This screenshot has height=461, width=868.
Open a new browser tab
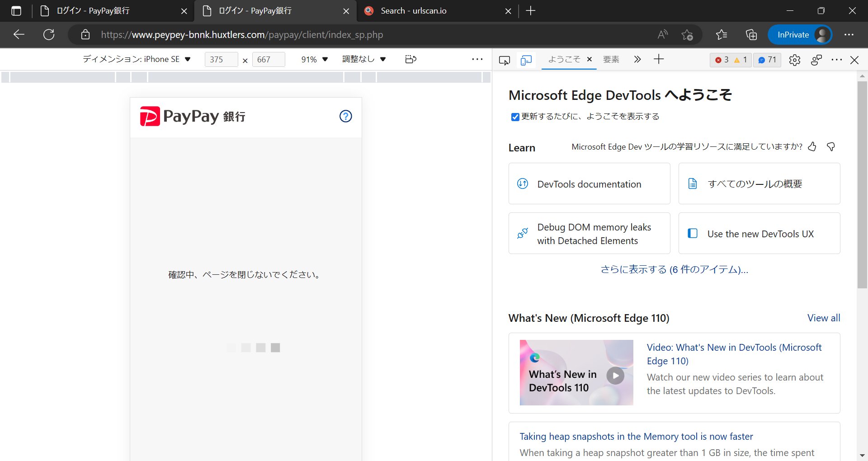(531, 11)
